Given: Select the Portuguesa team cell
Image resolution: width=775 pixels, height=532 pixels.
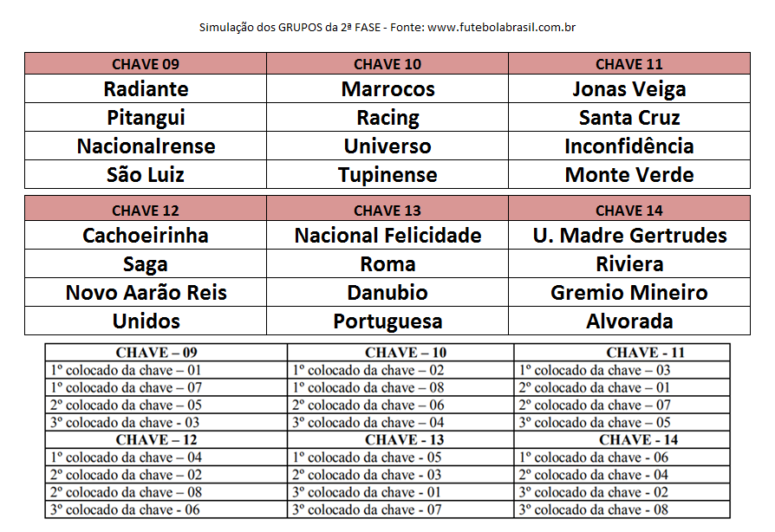Looking at the screenshot, I should pyautogui.click(x=387, y=321).
